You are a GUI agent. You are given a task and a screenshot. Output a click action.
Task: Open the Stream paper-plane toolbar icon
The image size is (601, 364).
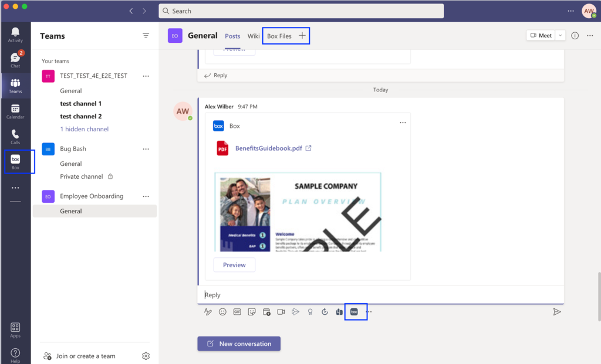click(296, 312)
